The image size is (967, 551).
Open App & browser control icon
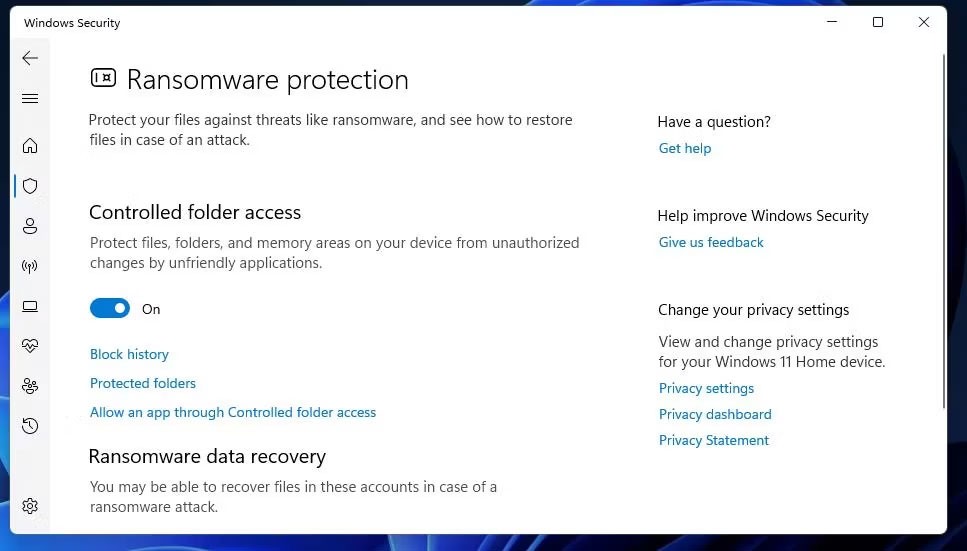30,306
